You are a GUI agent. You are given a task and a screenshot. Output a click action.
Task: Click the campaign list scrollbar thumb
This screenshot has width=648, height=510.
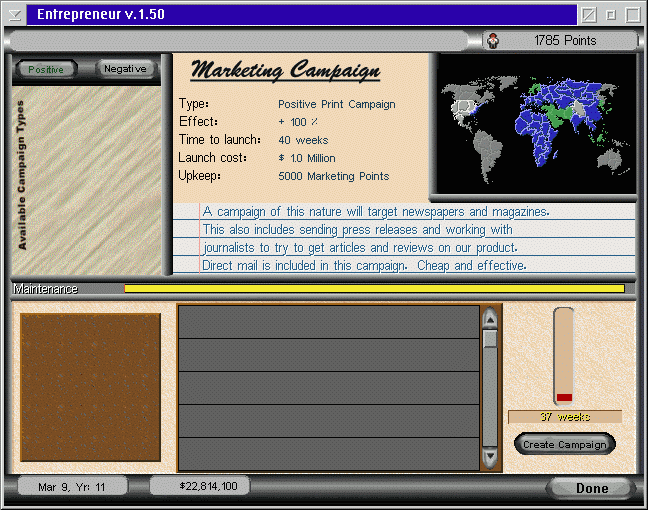tap(490, 338)
